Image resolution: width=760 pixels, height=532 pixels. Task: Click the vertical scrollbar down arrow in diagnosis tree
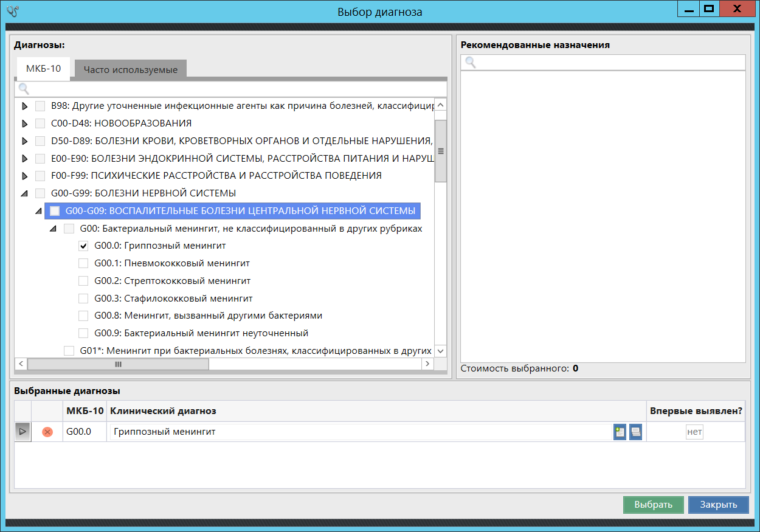(x=441, y=351)
